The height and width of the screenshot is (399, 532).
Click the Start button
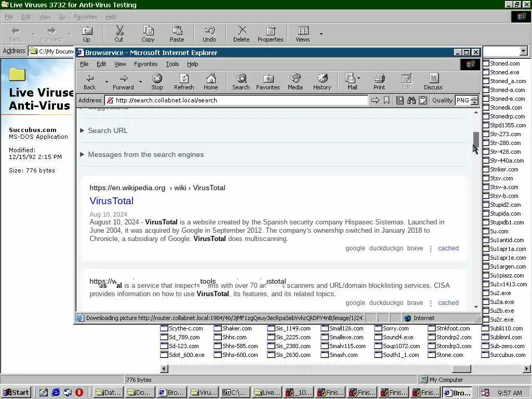pyautogui.click(x=16, y=393)
